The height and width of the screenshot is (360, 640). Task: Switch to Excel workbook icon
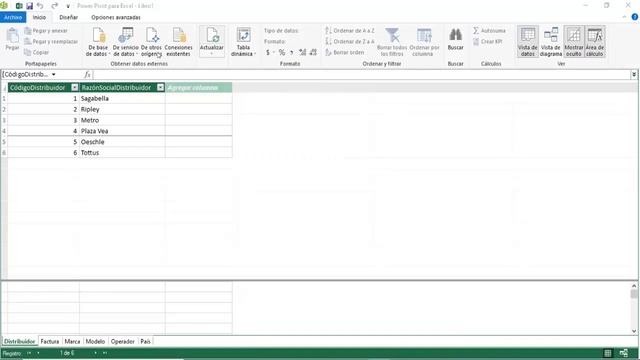[19, 6]
